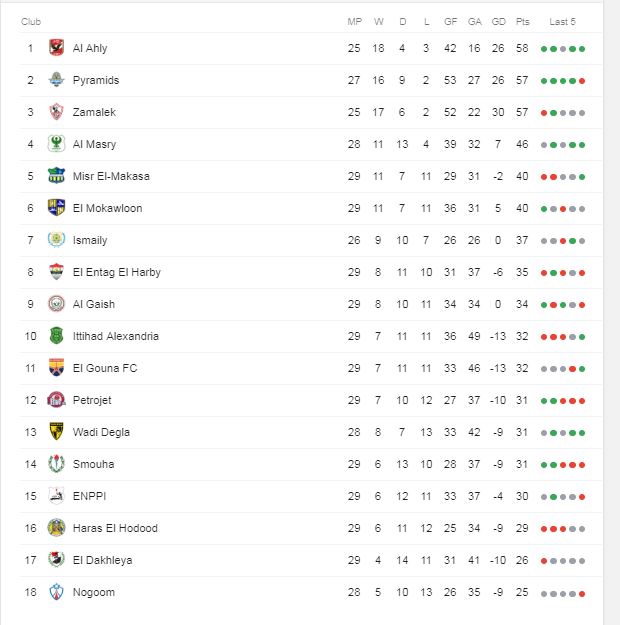Viewport: 620px width, 625px height.
Task: Select the ENPPI team name
Action: [88, 496]
